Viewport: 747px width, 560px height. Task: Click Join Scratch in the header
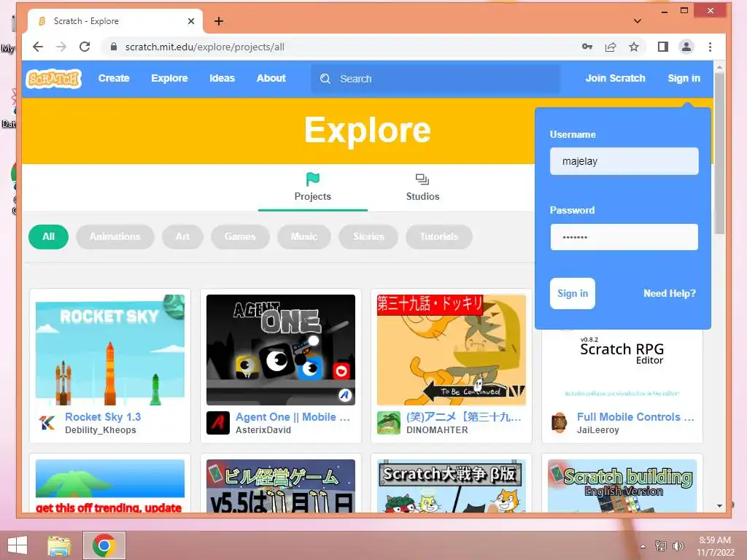pyautogui.click(x=615, y=78)
